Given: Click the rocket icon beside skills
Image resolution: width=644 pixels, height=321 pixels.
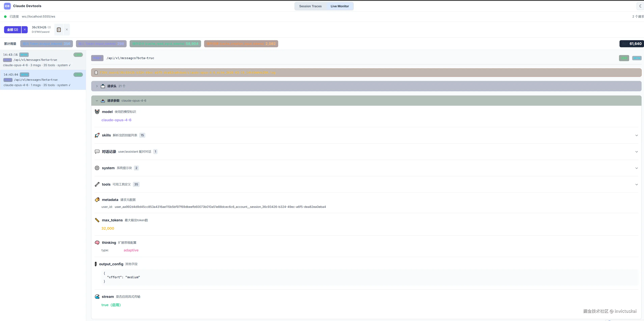Looking at the screenshot, I should 97,135.
